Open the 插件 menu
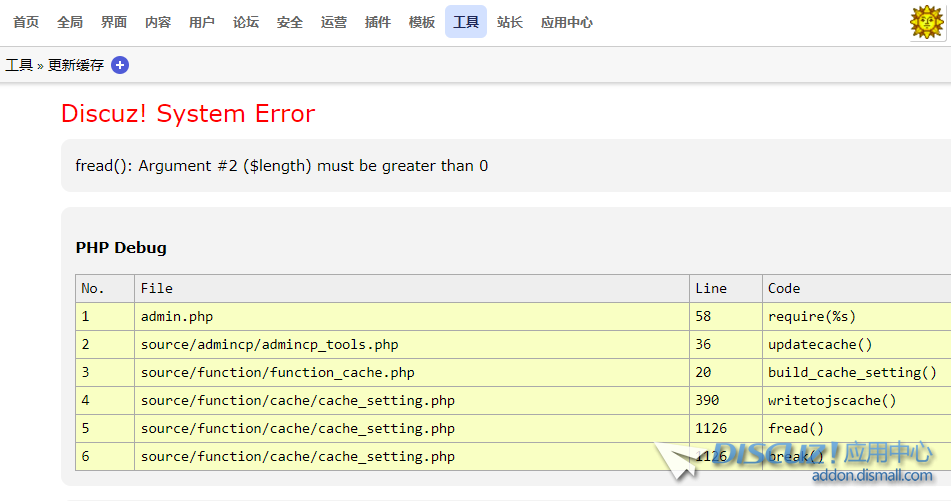Screen dimensions: 951x501 378,22
